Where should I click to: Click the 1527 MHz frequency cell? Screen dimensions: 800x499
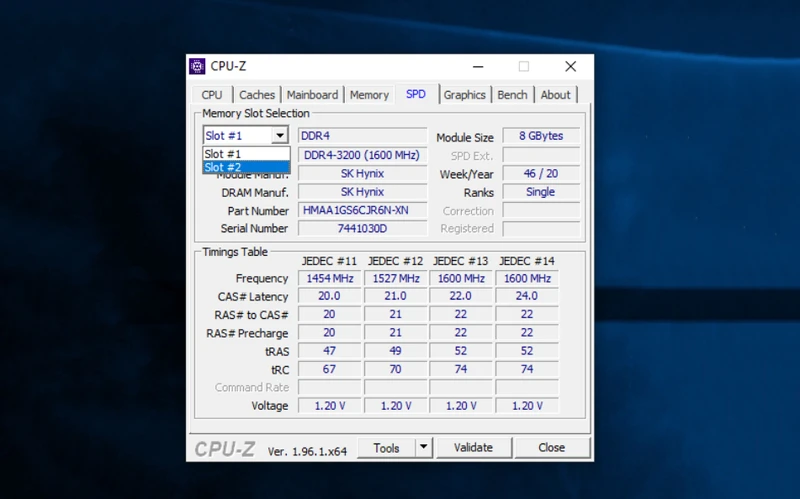396,278
